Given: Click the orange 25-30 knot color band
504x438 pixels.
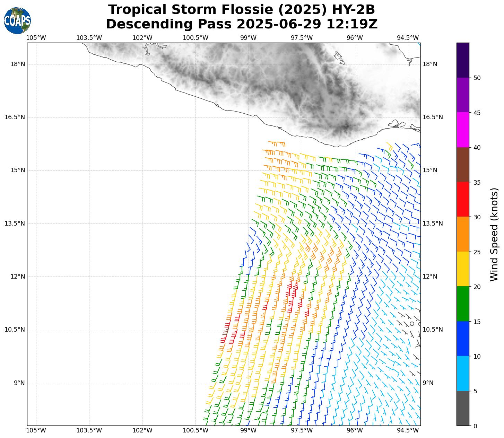Looking at the screenshot, I should [x=463, y=234].
